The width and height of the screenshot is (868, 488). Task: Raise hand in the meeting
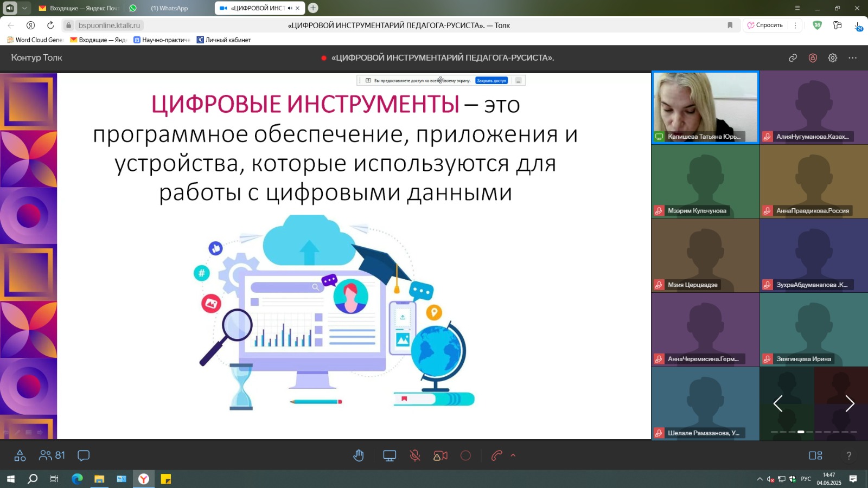(x=359, y=456)
